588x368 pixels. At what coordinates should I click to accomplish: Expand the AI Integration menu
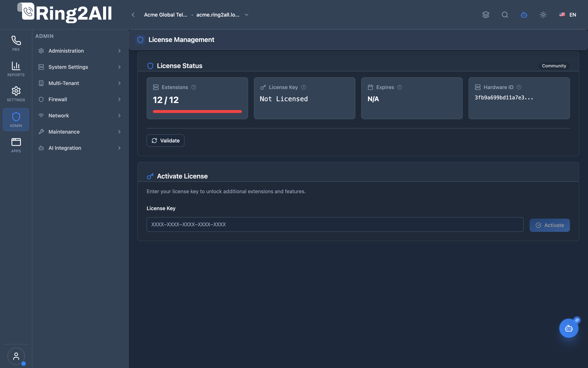coord(80,148)
